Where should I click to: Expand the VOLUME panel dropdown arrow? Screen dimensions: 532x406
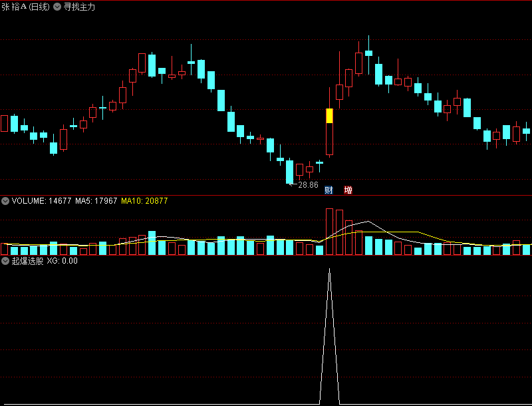[x=5, y=201]
